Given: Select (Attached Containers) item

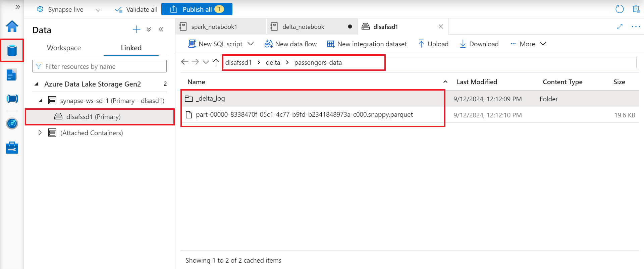Looking at the screenshot, I should pyautogui.click(x=92, y=133).
